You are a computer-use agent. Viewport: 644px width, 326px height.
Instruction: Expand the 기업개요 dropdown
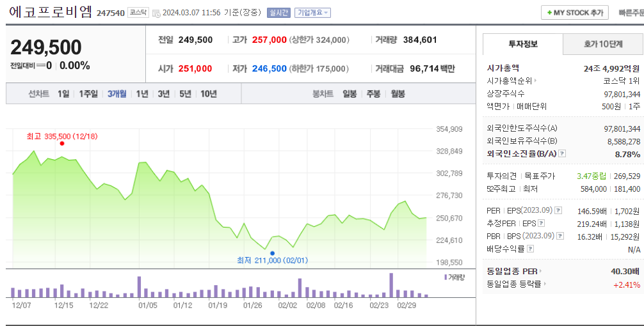312,13
